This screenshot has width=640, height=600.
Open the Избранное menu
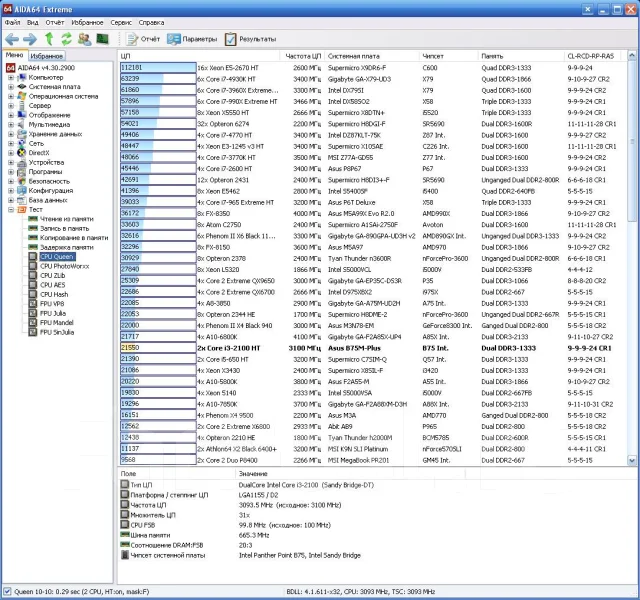pos(87,22)
